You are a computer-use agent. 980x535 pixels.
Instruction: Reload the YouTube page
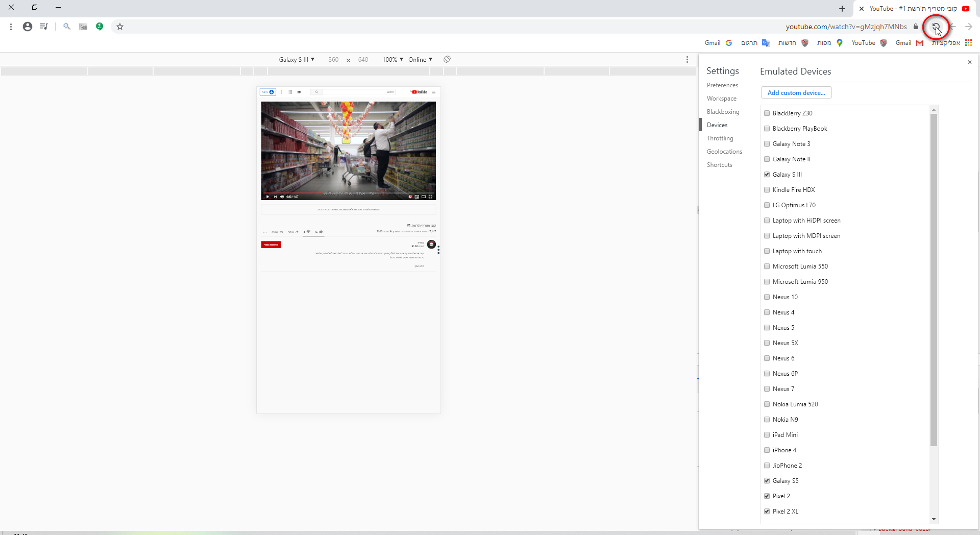(936, 27)
